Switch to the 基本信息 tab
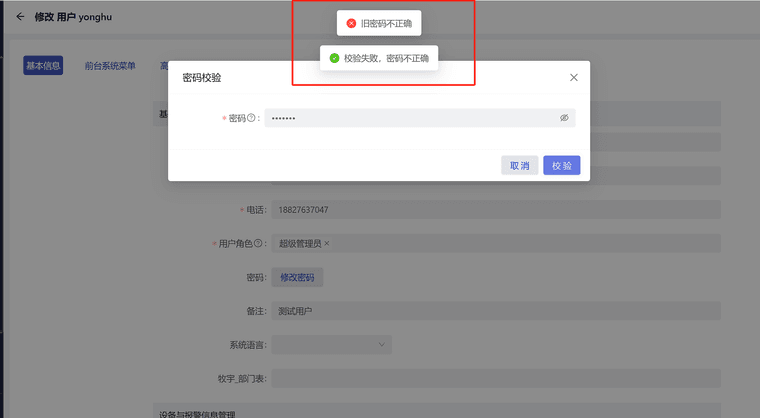Screen dimensions: 760x418 pyautogui.click(x=43, y=65)
